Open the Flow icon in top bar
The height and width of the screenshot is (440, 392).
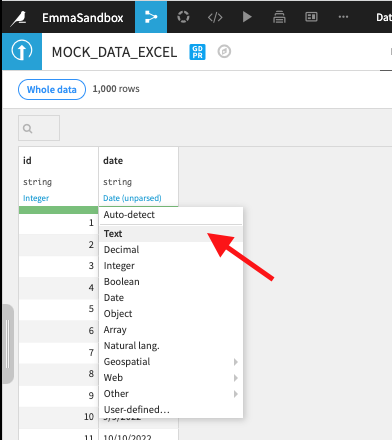click(x=151, y=17)
